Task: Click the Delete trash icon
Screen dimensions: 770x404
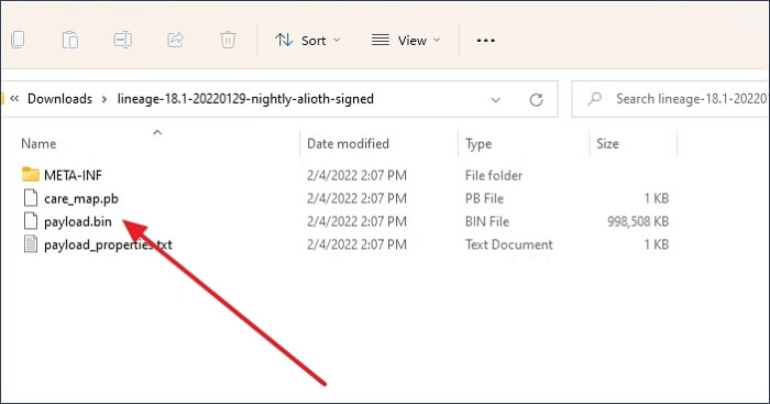Action: pyautogui.click(x=228, y=40)
